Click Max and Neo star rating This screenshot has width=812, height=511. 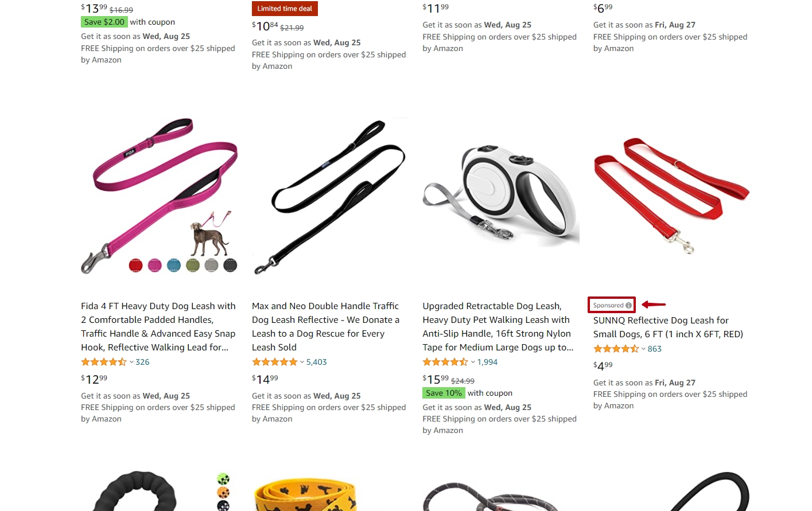pos(275,362)
